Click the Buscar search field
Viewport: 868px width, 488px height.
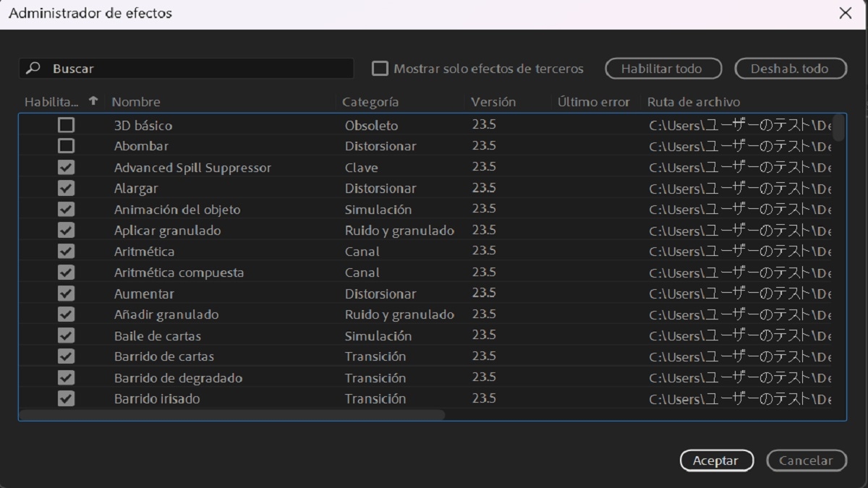181,67
